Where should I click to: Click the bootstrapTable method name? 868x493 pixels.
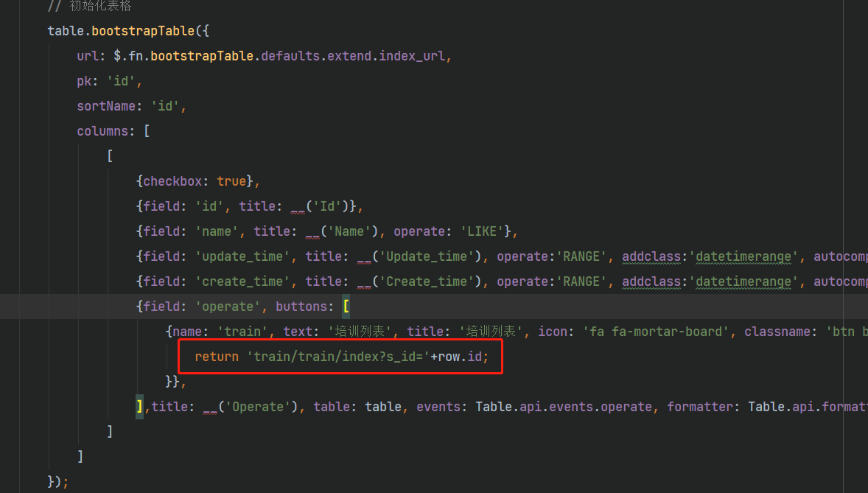pos(143,31)
